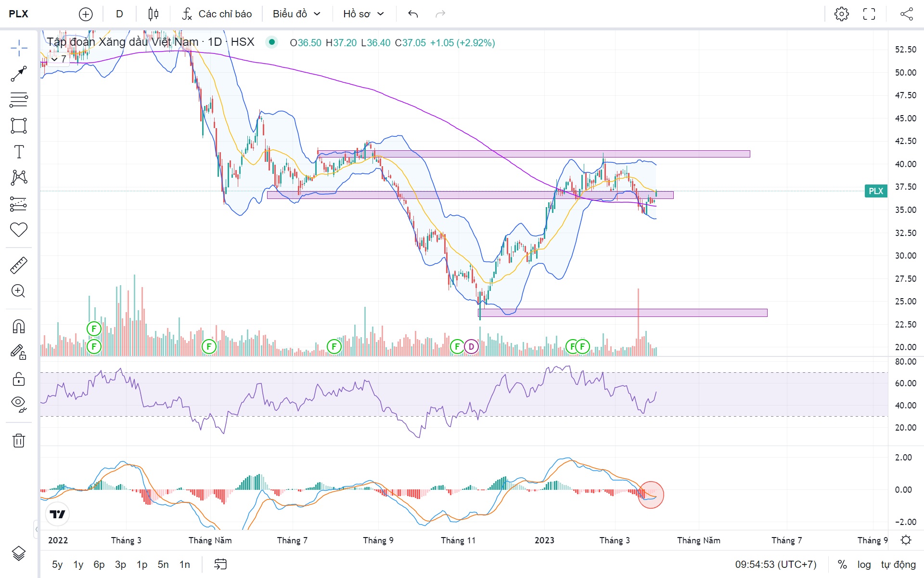Click the add symbol plus button
Viewport: 924px width, 578px height.
pos(86,14)
